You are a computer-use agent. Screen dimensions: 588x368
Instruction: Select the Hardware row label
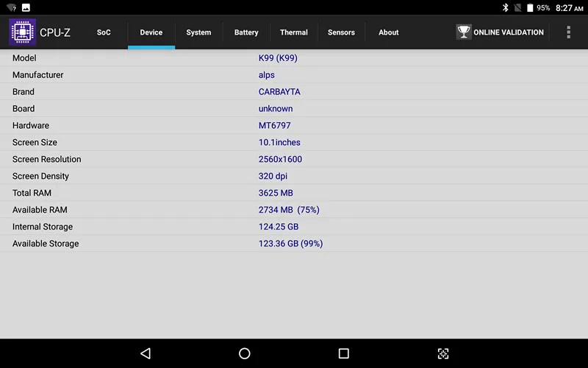point(31,125)
